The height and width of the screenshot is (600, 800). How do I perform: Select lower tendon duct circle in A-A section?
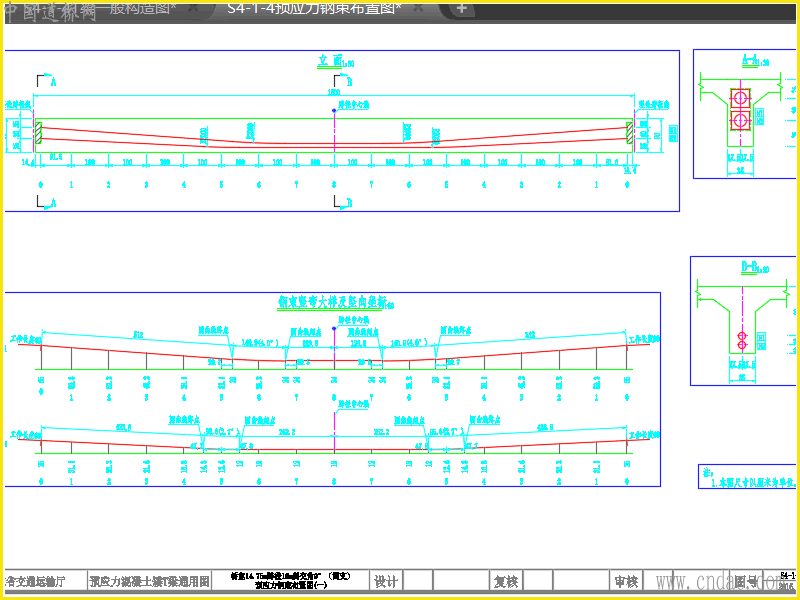tap(740, 120)
